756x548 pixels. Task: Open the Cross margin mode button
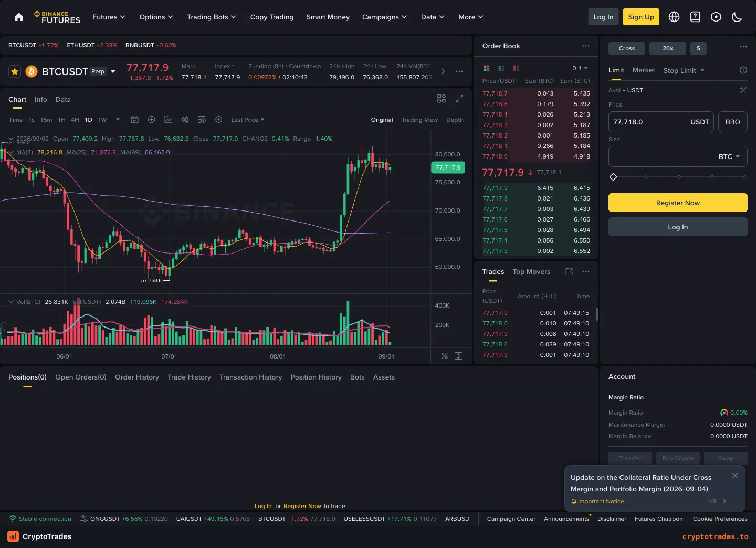click(627, 48)
